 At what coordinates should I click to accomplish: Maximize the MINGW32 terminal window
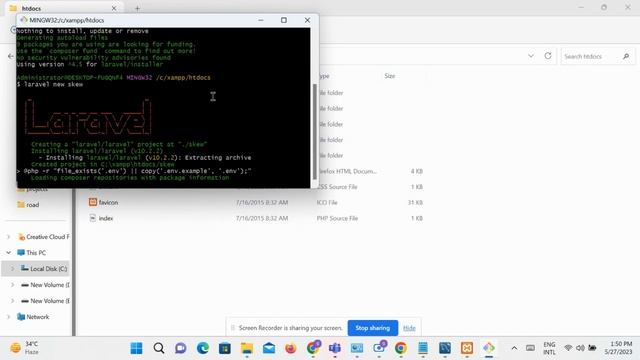point(284,20)
